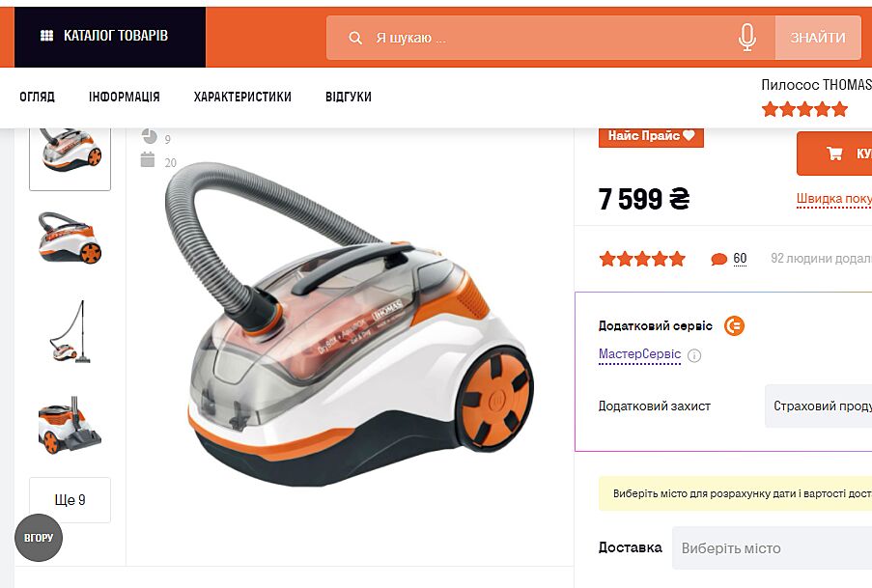
Task: Open the Виберіть місто delivery selector
Action: pyautogui.click(x=772, y=548)
